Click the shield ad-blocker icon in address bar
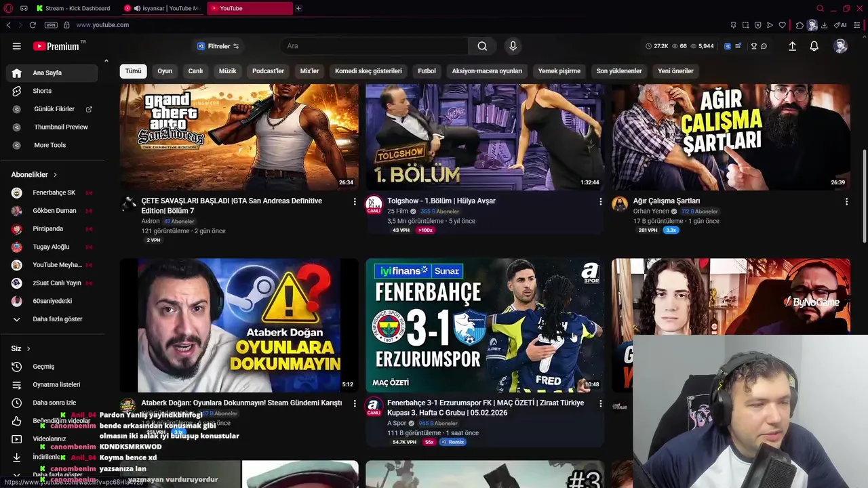Screen dimensions: 868x488 pos(757,25)
